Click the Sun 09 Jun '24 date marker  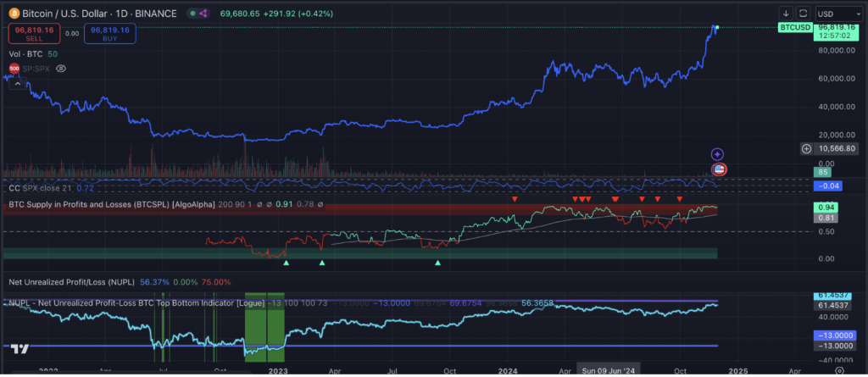[x=609, y=371]
